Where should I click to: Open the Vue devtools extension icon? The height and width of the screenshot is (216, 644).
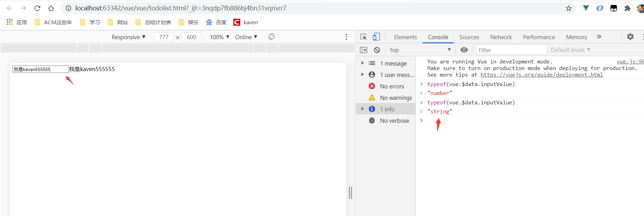point(586,8)
